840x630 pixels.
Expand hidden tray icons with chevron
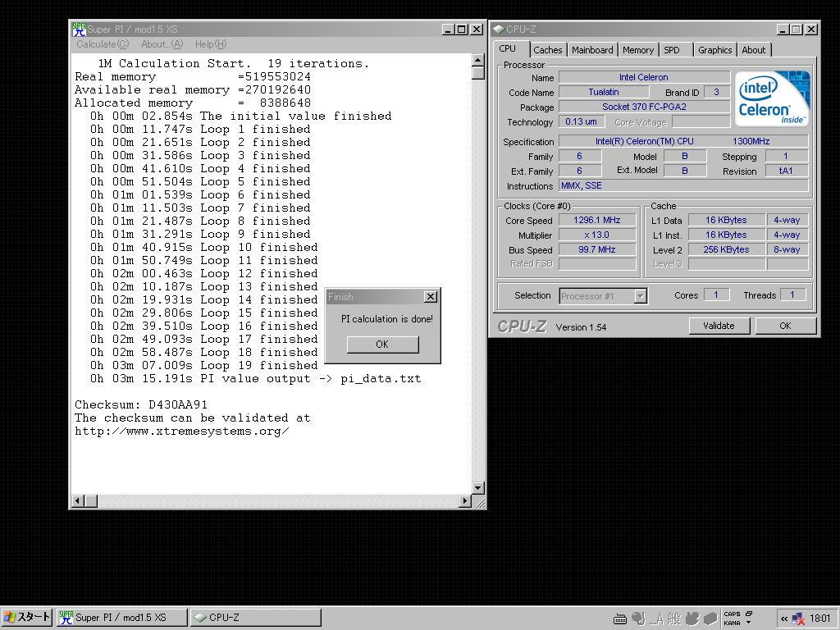[783, 619]
